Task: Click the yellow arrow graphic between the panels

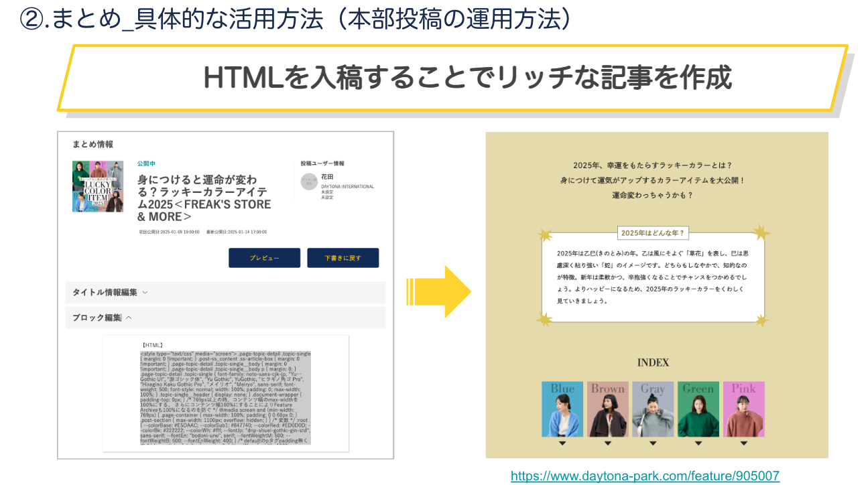Action: 437,291
